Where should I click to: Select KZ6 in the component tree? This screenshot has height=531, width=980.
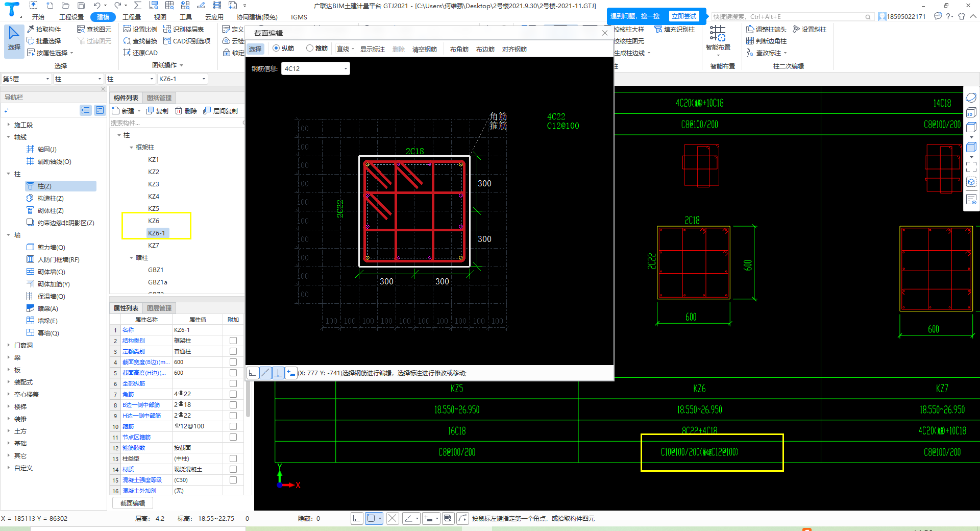pyautogui.click(x=154, y=221)
